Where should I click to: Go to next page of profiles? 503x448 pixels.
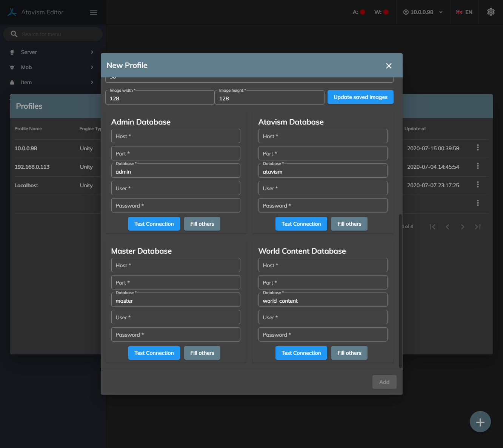tap(463, 227)
